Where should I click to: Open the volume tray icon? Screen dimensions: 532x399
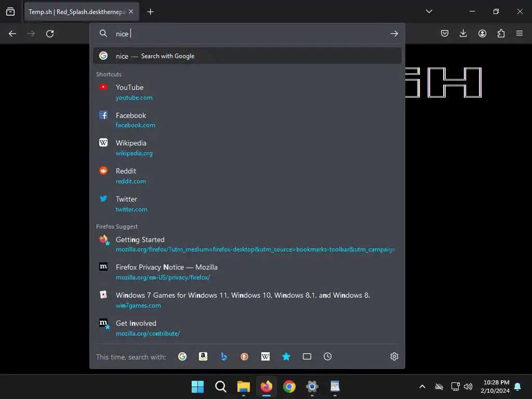[x=468, y=387]
